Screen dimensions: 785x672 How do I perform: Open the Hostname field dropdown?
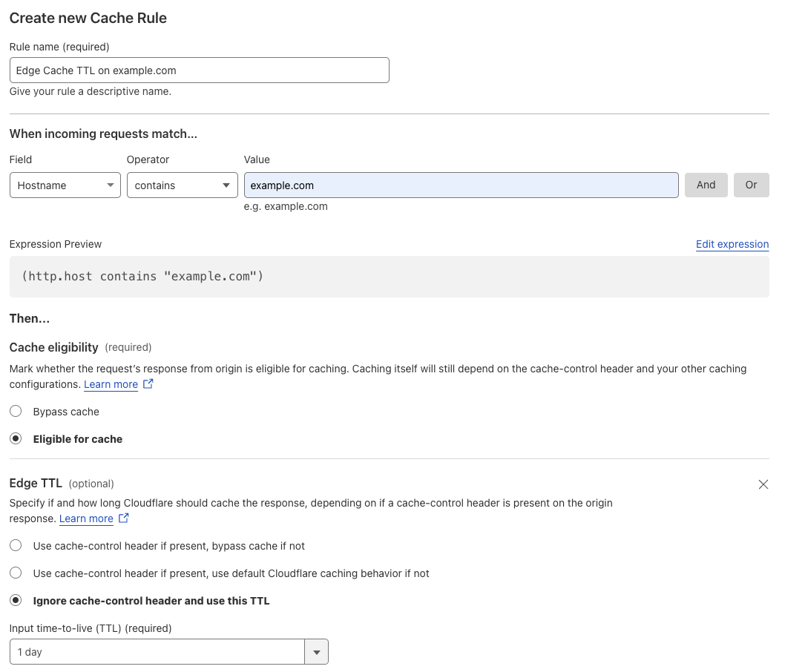point(65,185)
